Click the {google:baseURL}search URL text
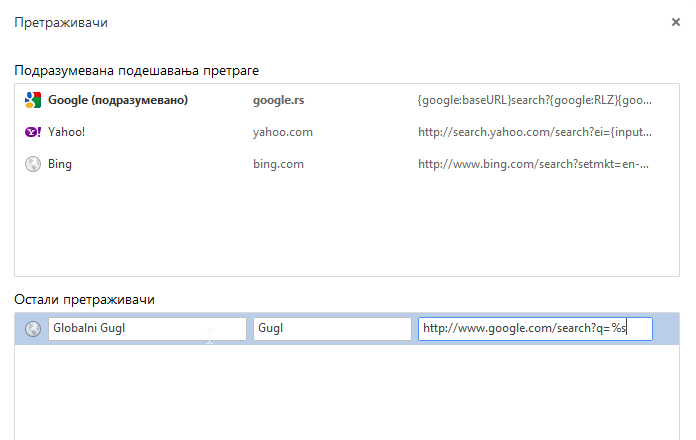The height and width of the screenshot is (440, 696). [534, 100]
